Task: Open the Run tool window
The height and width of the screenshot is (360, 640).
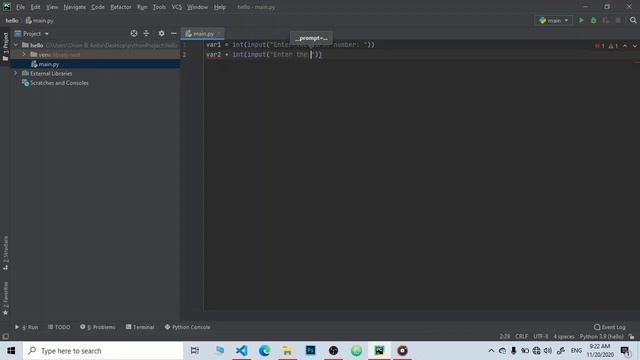Action: coord(27,327)
